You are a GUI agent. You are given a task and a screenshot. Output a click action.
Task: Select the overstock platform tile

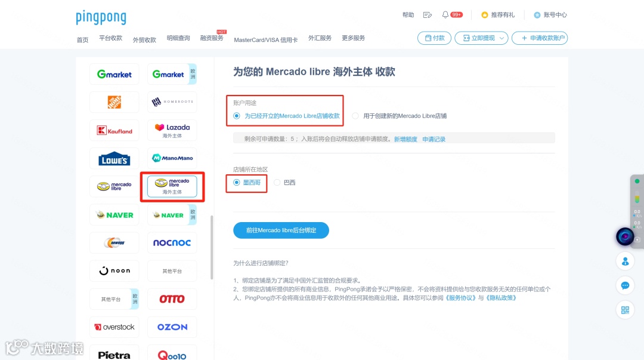[x=114, y=327]
